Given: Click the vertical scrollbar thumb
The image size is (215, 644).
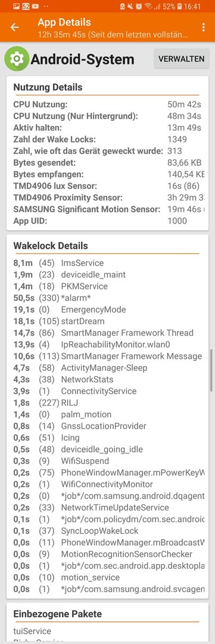Looking at the screenshot, I should tap(211, 370).
